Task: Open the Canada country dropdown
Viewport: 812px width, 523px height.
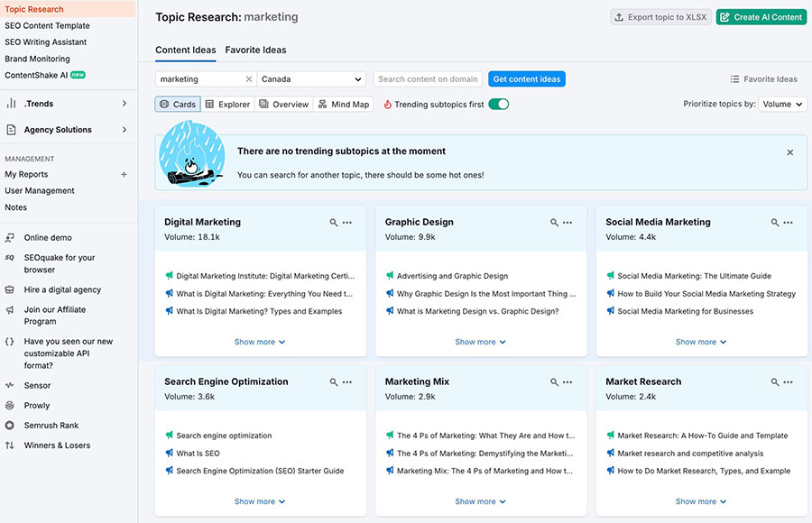Action: 311,79
